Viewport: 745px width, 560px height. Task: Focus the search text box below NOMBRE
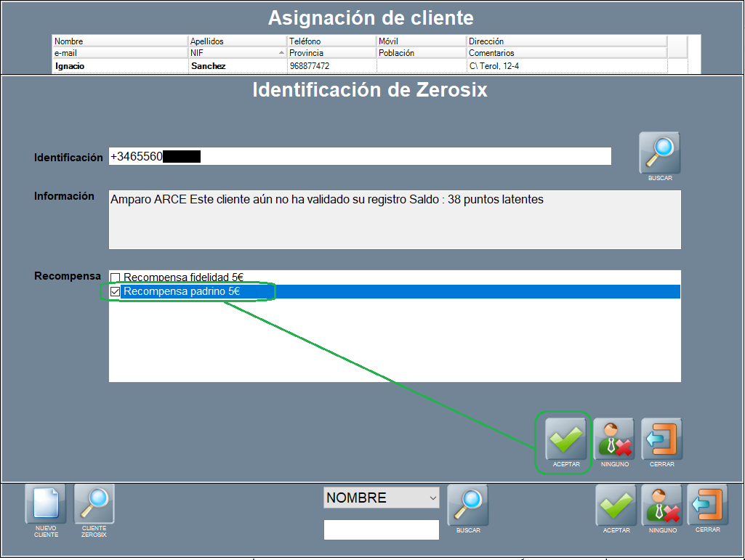point(381,529)
